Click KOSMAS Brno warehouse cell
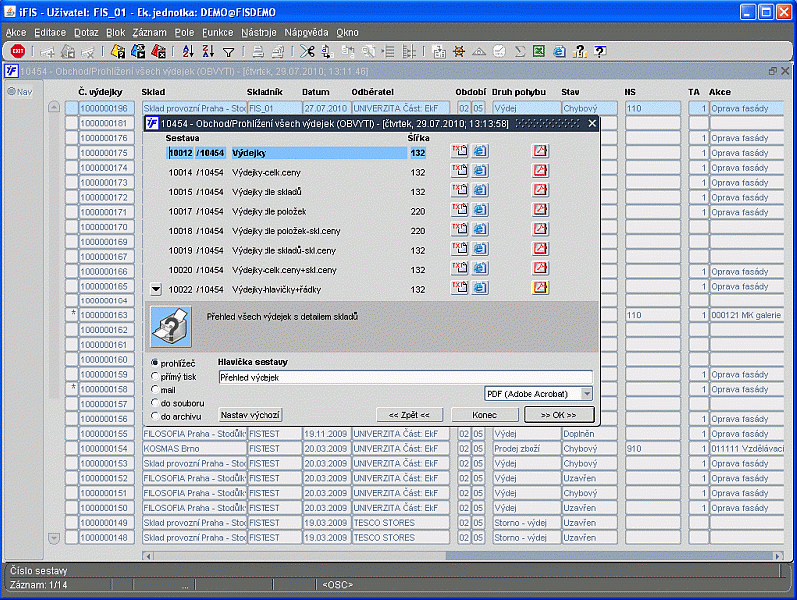Image resolution: width=797 pixels, height=600 pixels. pyautogui.click(x=194, y=449)
